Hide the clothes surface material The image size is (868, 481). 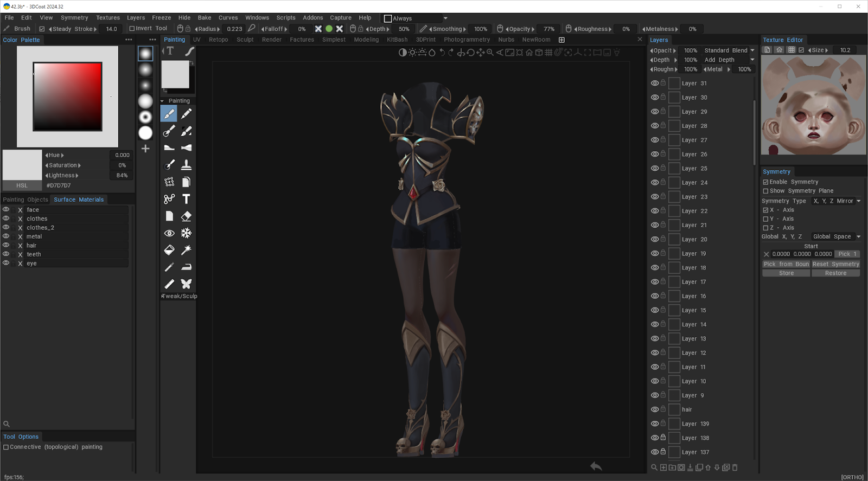point(6,219)
